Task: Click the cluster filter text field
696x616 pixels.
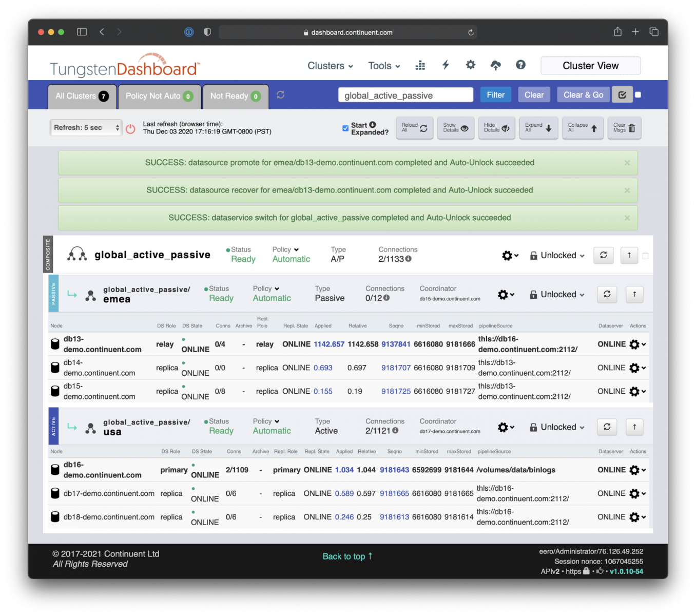Action: 405,95
